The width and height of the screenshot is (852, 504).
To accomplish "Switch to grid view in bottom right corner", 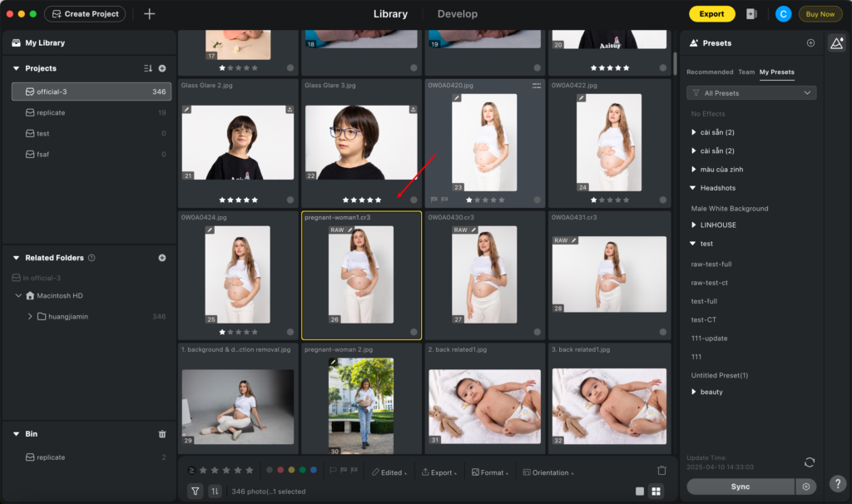I will 656,489.
